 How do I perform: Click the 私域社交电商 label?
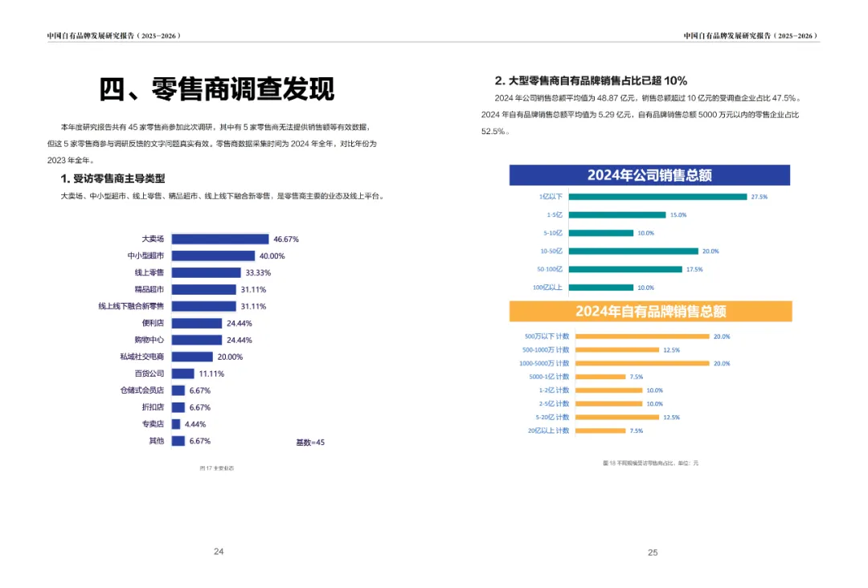(142, 357)
